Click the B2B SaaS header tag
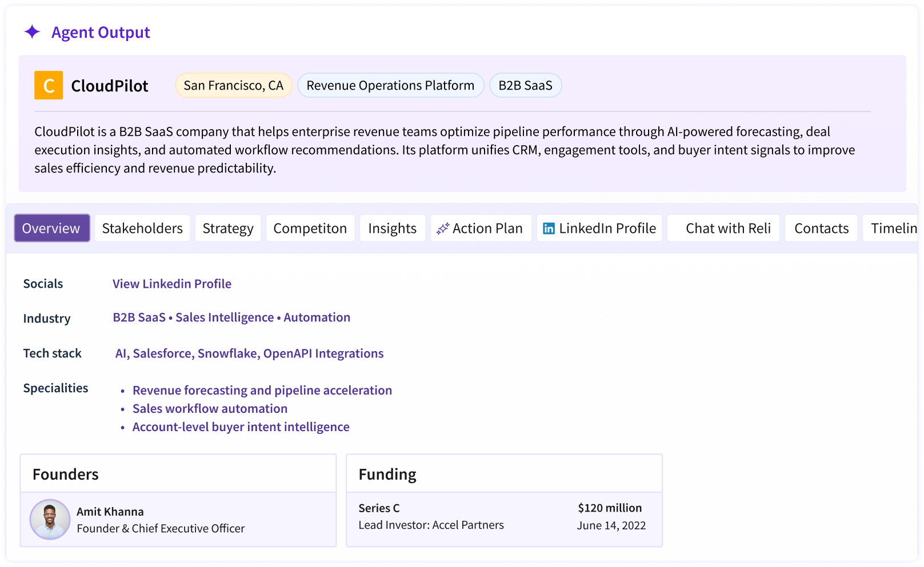Screen dimensions: 924x567 [526, 86]
